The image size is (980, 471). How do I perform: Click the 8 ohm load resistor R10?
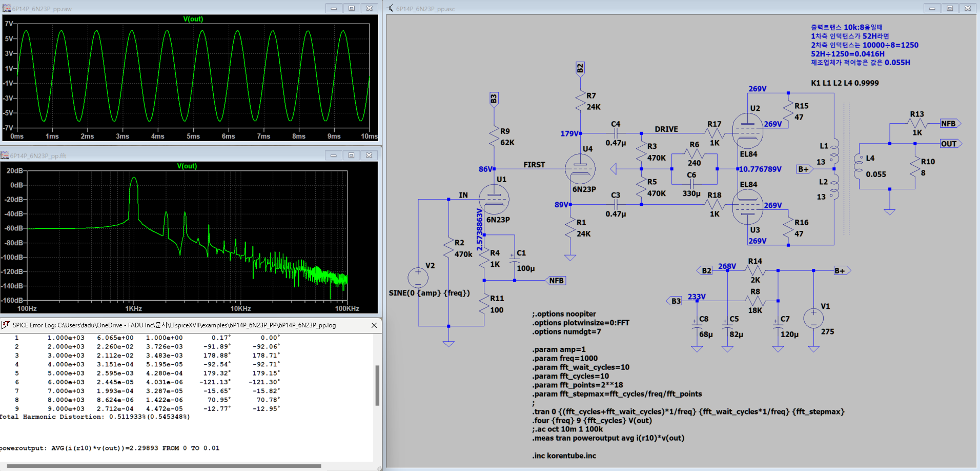(x=915, y=167)
